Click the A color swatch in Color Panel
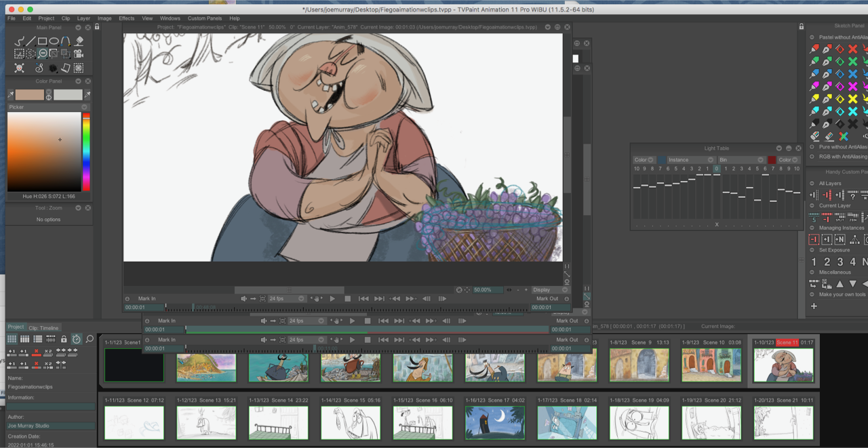Image resolution: width=868 pixels, height=448 pixels. click(x=30, y=95)
